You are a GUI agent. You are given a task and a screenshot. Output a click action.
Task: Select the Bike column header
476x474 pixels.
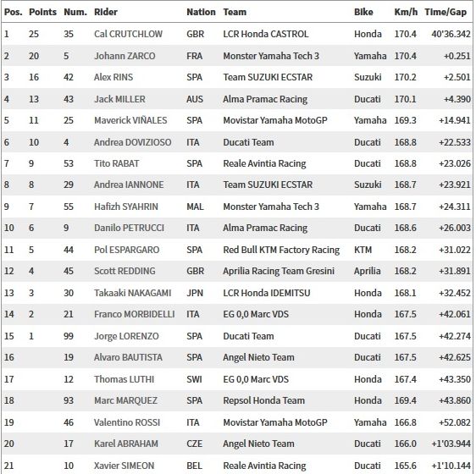(x=363, y=12)
